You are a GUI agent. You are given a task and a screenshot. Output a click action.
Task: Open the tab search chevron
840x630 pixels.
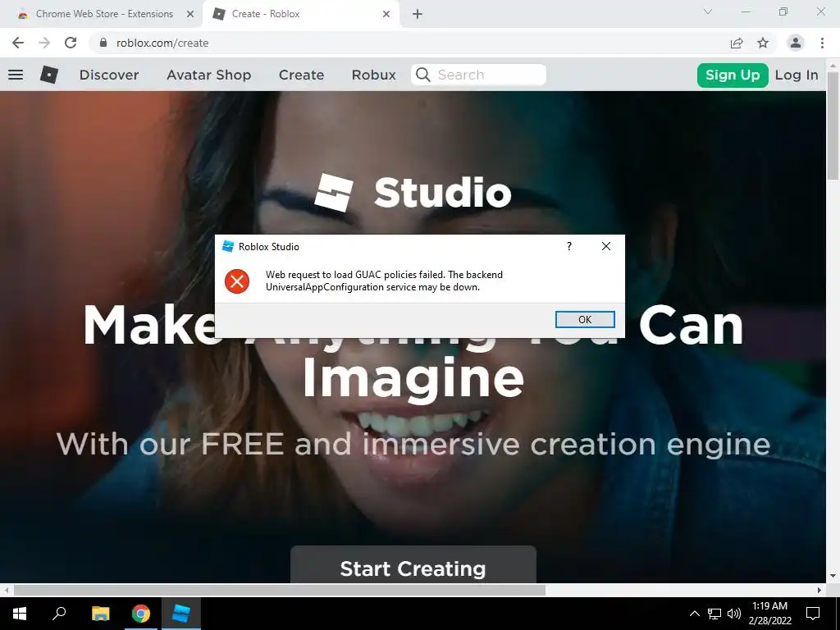click(x=708, y=11)
